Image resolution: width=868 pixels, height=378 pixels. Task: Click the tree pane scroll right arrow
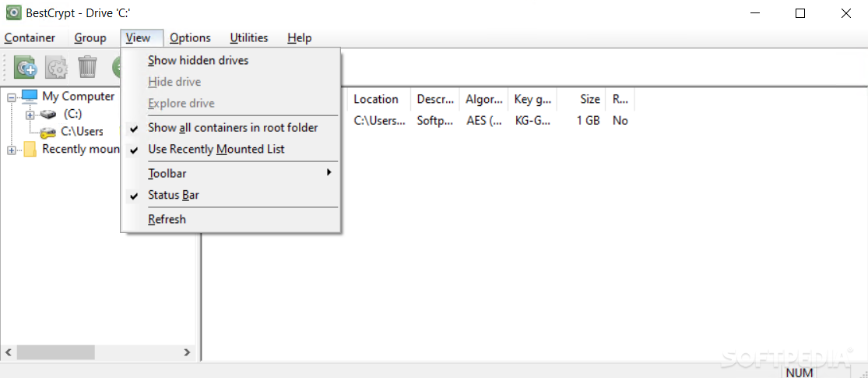[x=187, y=352]
